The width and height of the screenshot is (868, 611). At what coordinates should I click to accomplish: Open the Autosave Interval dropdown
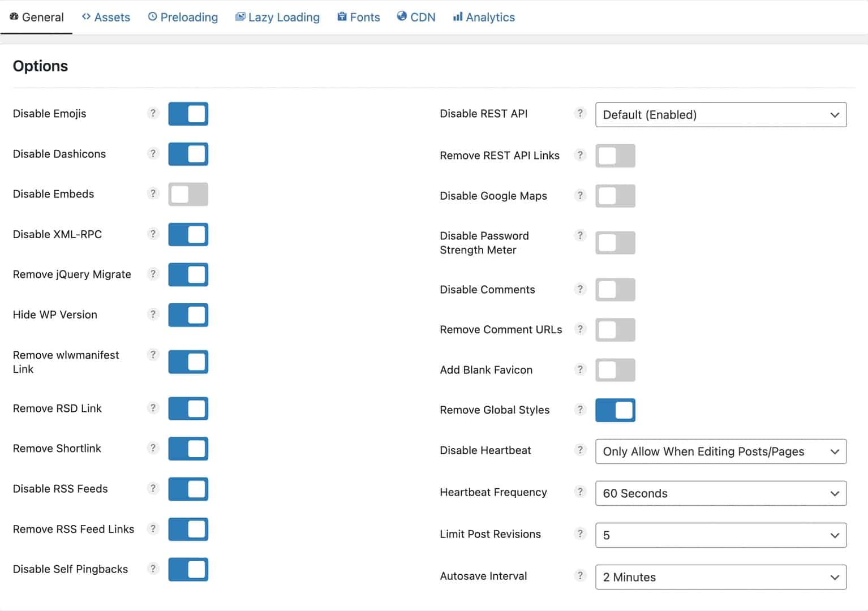(x=721, y=577)
